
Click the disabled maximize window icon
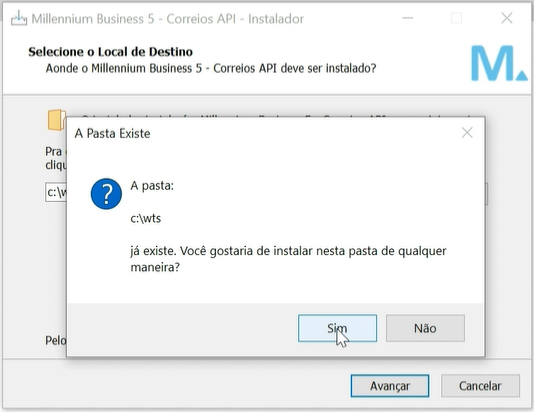(456, 18)
